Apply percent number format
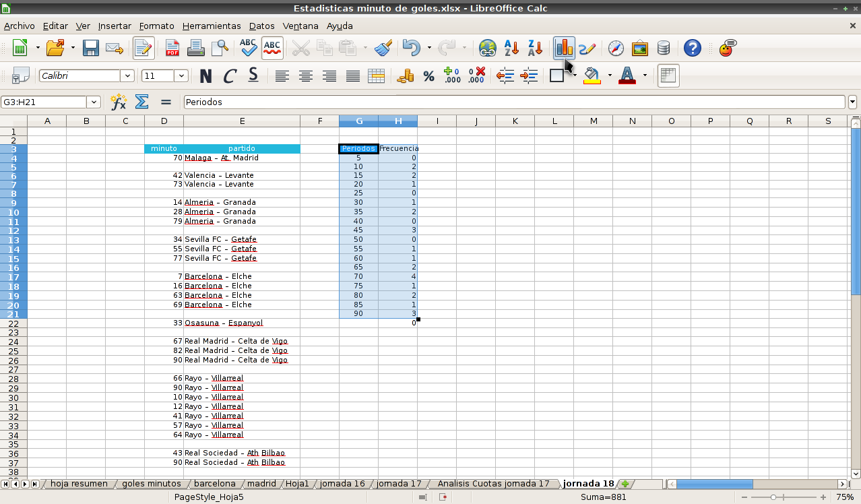The width and height of the screenshot is (861, 504). pos(428,76)
